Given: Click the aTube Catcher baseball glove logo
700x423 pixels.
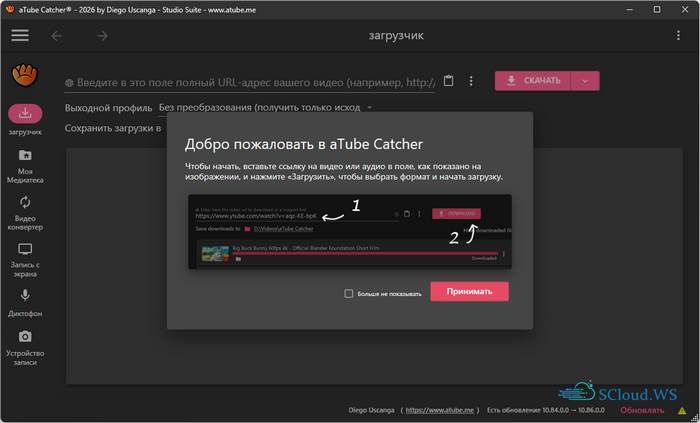Looking at the screenshot, I should (x=24, y=75).
